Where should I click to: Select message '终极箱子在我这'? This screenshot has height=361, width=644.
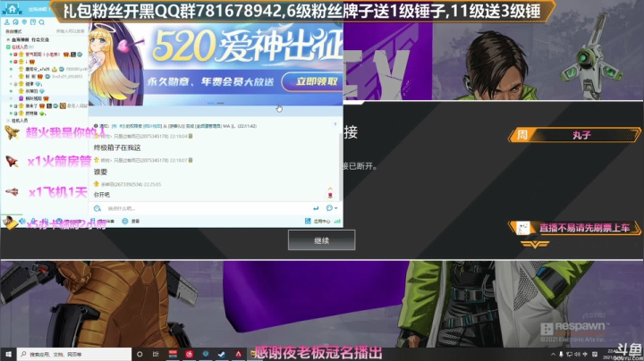coord(117,147)
